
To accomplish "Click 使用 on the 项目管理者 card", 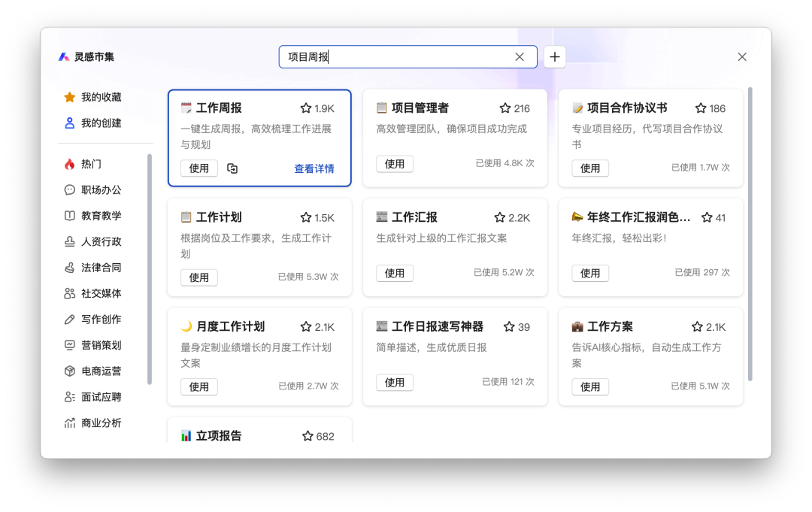I will coord(395,164).
